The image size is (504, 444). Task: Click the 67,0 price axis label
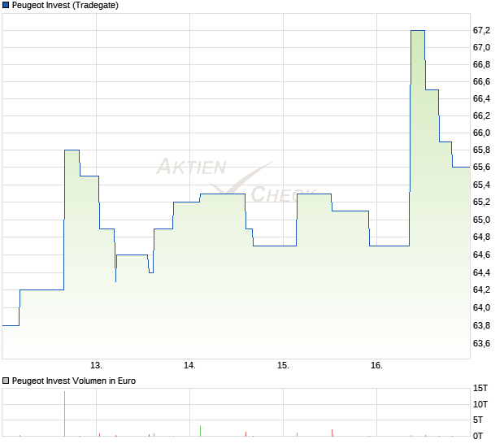pyautogui.click(x=481, y=47)
